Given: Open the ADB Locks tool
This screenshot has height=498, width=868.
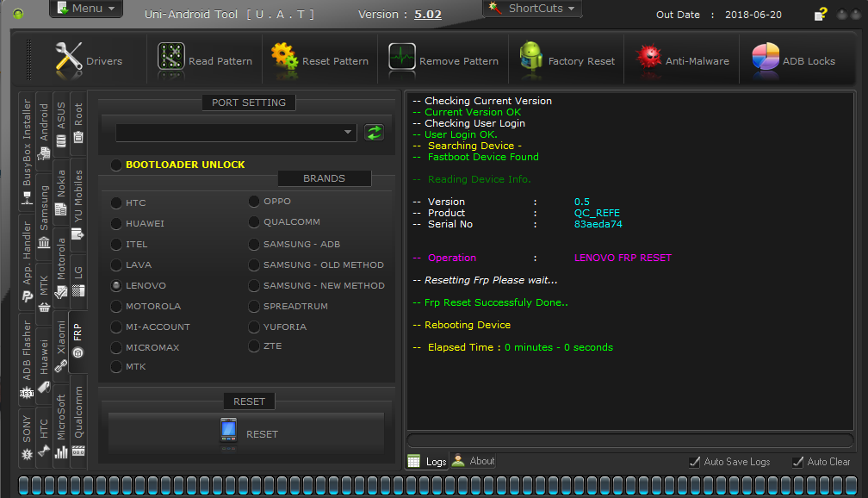Looking at the screenshot, I should click(x=793, y=60).
